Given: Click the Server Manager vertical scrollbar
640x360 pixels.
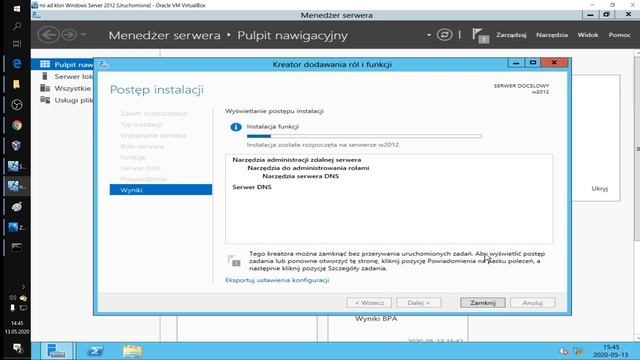Looking at the screenshot, I should pyautogui.click(x=637, y=149).
